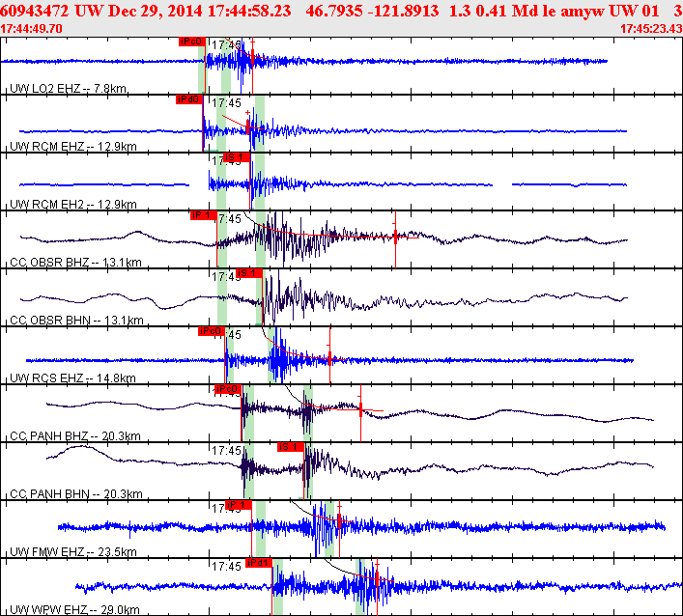The height and width of the screenshot is (616, 683).
Task: Select the iPd0 pick flag on RCM EHZ
Action: (189, 99)
